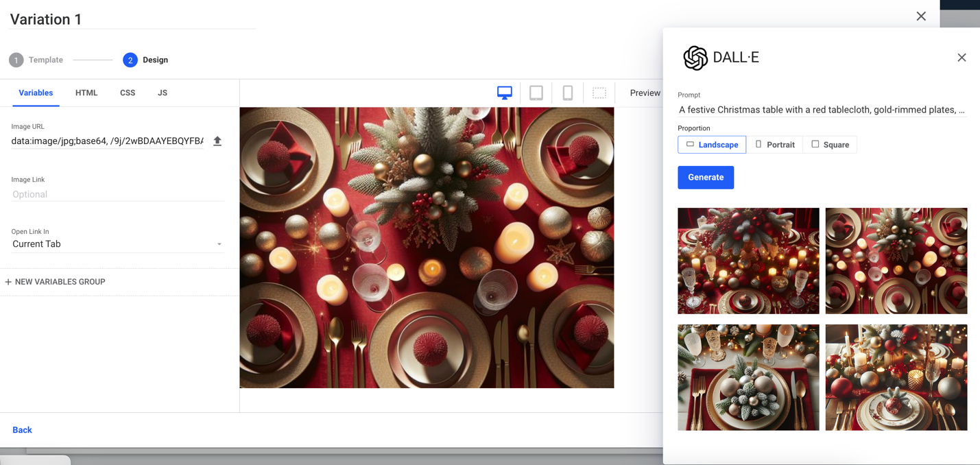The image size is (980, 465).
Task: Edit the DALL·E prompt field
Action: tap(822, 110)
